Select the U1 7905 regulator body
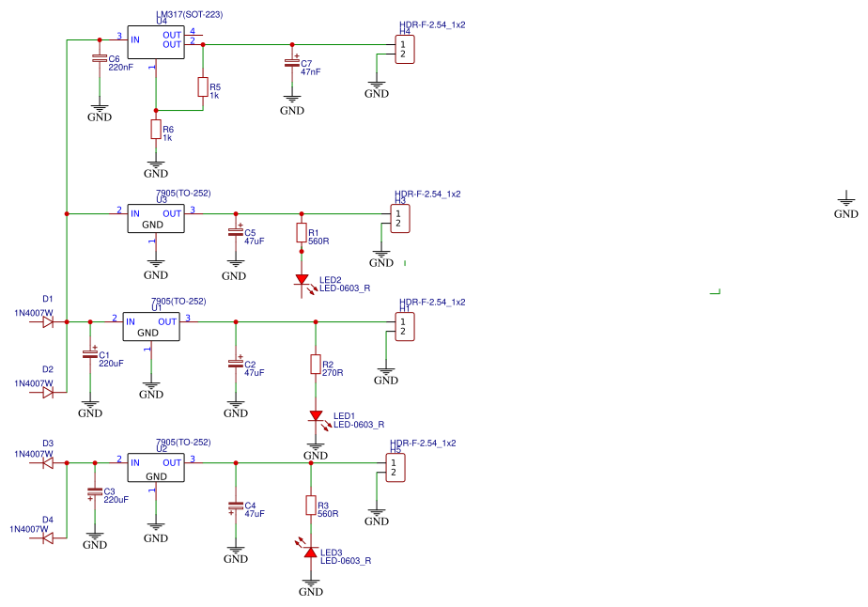The height and width of the screenshot is (607, 868). point(151,326)
